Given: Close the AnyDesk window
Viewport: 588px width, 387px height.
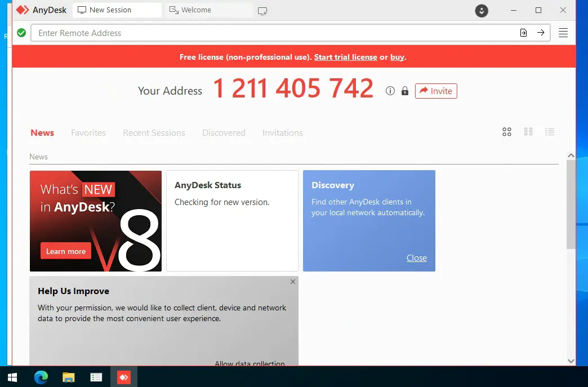Looking at the screenshot, I should (563, 10).
